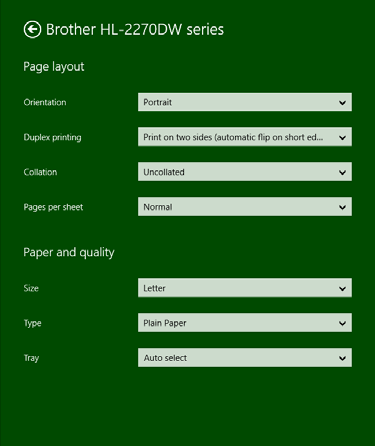
Task: Click the chevron arrow beside Portrait
Action: pos(342,103)
